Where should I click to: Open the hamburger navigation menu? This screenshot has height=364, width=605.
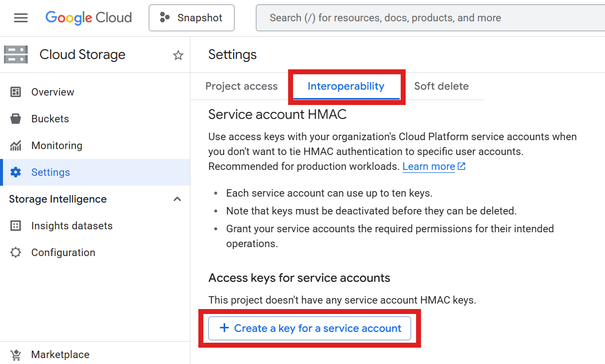tap(21, 18)
